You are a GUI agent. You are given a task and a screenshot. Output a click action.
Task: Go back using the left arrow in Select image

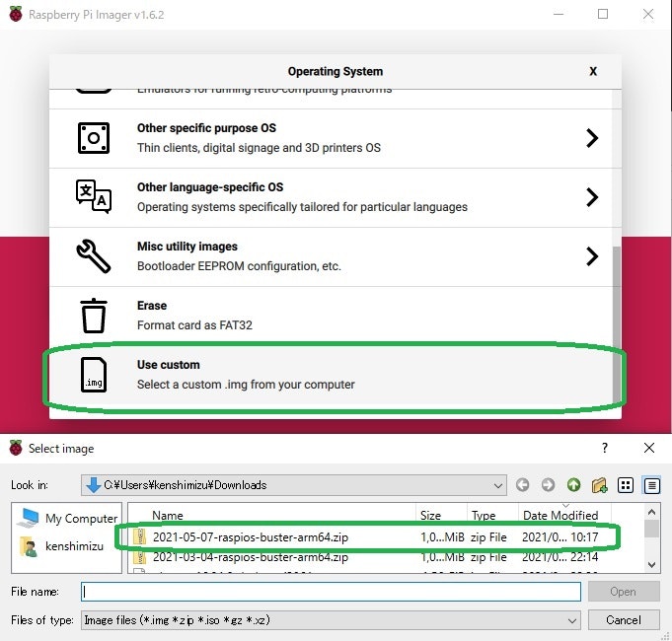(x=522, y=485)
